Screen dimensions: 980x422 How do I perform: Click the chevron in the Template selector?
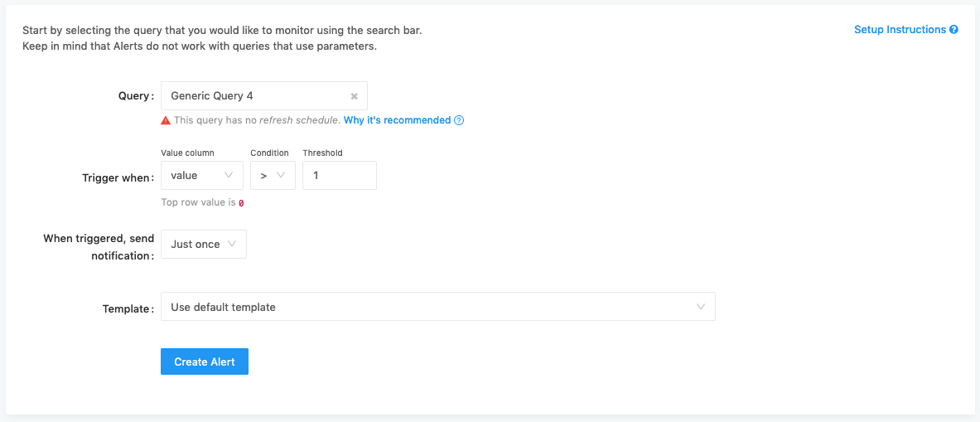point(701,307)
